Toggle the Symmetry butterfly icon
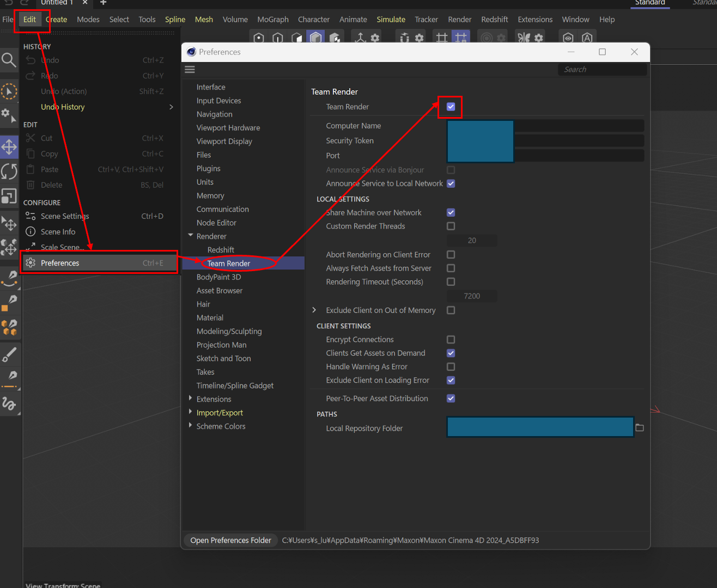 pyautogui.click(x=524, y=38)
